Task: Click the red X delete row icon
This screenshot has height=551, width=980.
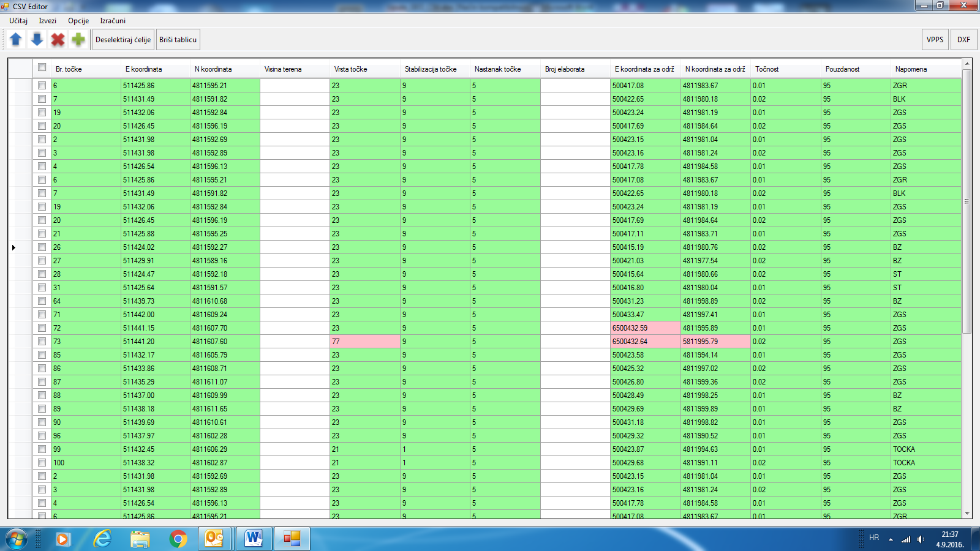Action: click(x=58, y=40)
